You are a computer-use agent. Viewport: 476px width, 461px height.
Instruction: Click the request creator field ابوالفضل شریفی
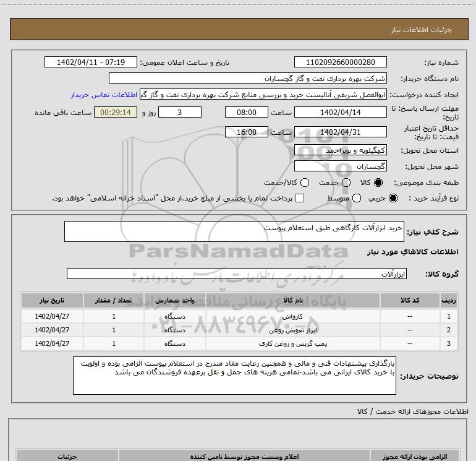tap(263, 94)
